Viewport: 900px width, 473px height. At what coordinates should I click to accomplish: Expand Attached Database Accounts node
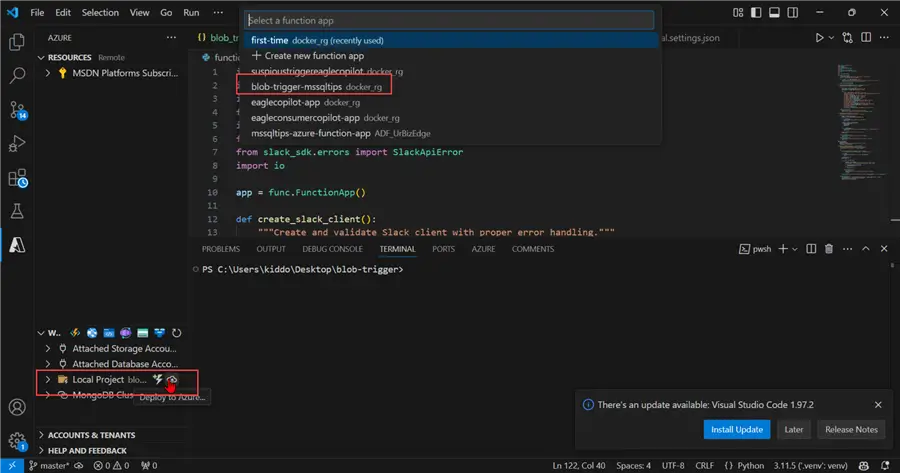48,364
